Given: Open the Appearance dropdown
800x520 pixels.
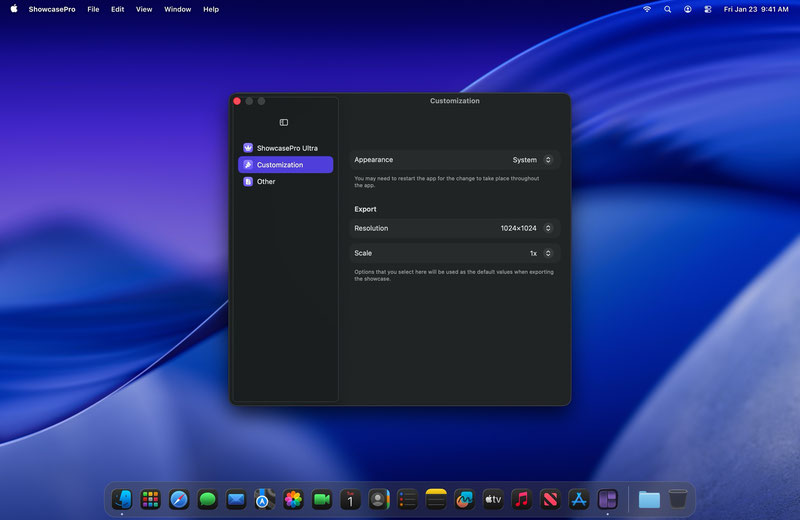Looking at the screenshot, I should click(x=532, y=160).
